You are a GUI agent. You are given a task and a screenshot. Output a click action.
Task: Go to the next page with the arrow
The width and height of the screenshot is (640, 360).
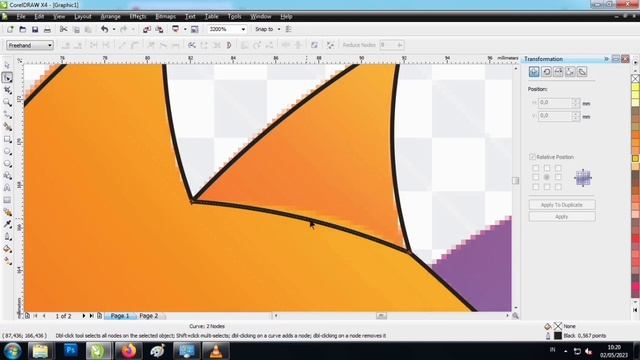[84, 316]
